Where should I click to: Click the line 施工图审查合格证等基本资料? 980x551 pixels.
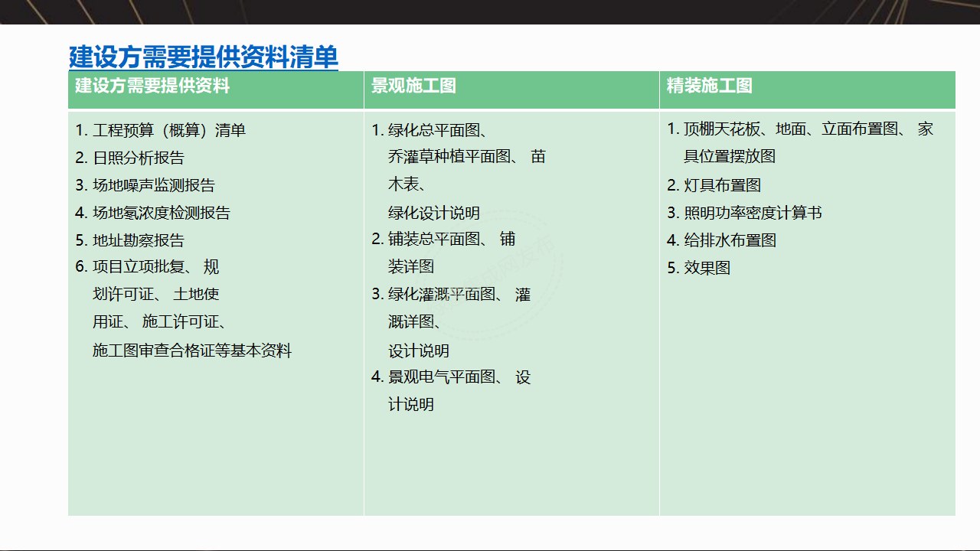point(192,350)
